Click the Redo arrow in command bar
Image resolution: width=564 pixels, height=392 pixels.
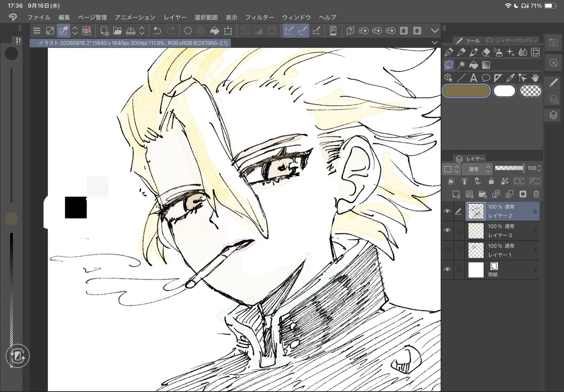170,31
